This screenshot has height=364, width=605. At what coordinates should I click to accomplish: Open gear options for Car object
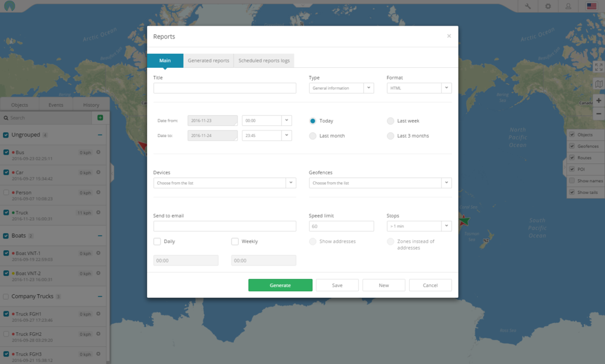pyautogui.click(x=99, y=173)
